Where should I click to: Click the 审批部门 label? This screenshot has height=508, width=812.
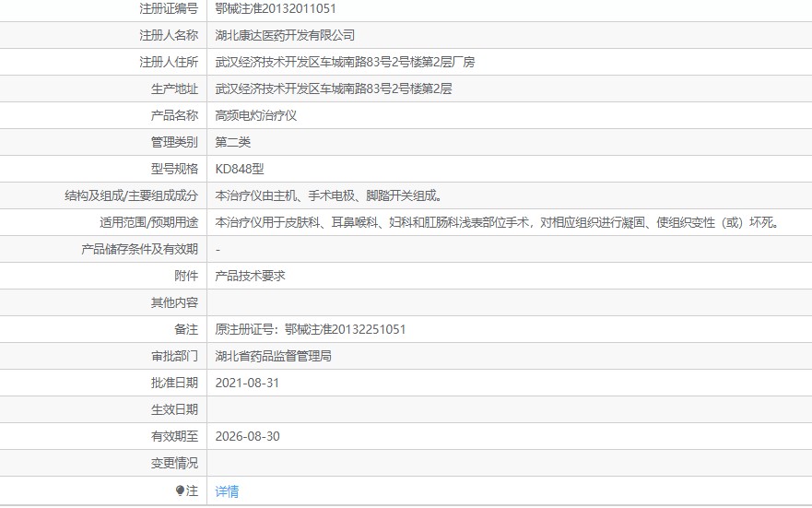coord(174,356)
